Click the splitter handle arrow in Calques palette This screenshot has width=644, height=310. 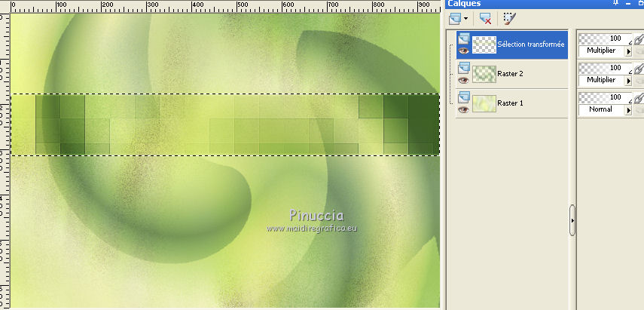[572, 220]
